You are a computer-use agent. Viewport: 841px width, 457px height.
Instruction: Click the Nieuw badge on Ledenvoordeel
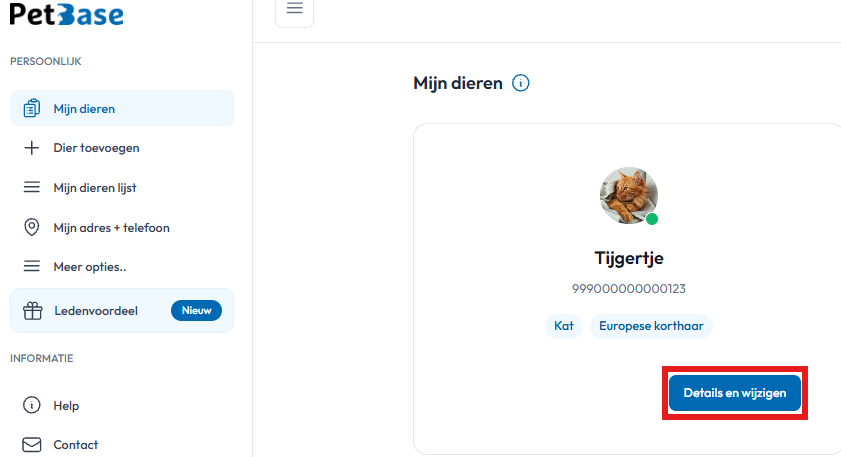(196, 311)
